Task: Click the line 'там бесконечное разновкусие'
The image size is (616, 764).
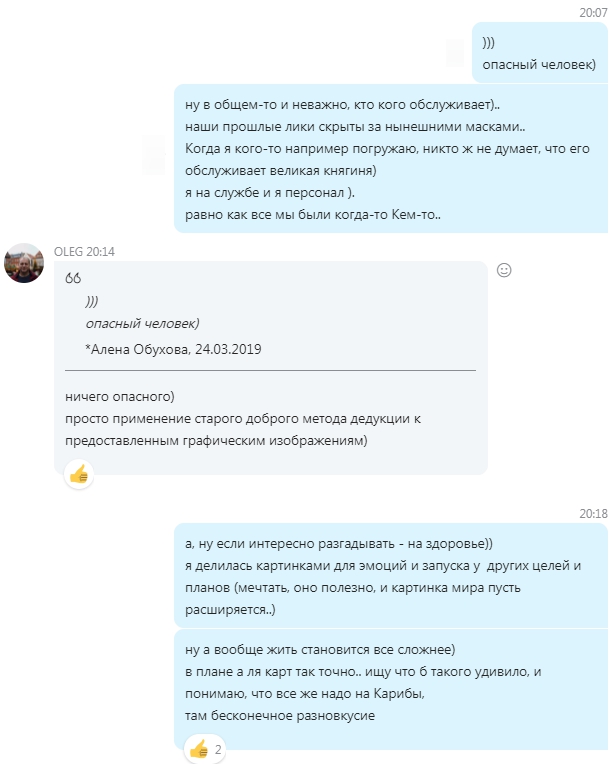Action: [x=280, y=716]
